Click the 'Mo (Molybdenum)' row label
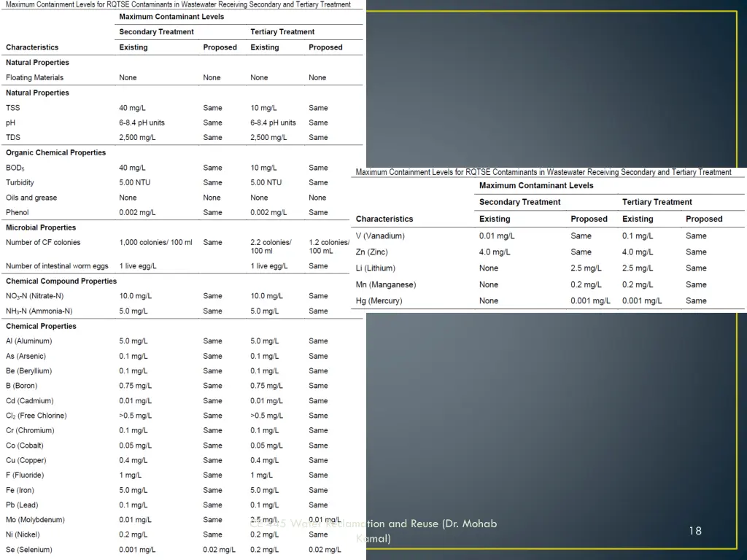The height and width of the screenshot is (560, 747). coord(35,520)
